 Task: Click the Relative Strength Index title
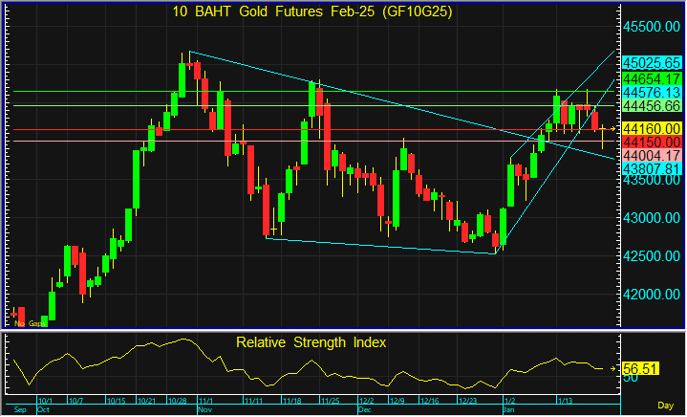coord(311,342)
